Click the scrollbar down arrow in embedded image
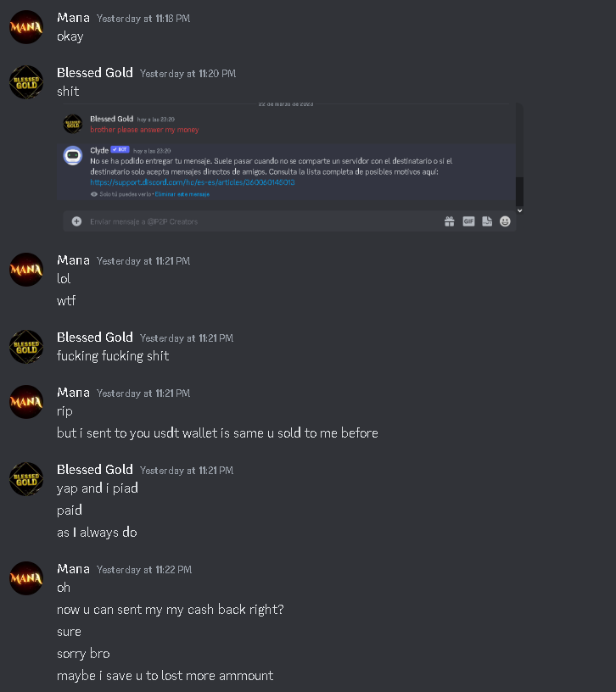The image size is (616, 692). [x=520, y=210]
